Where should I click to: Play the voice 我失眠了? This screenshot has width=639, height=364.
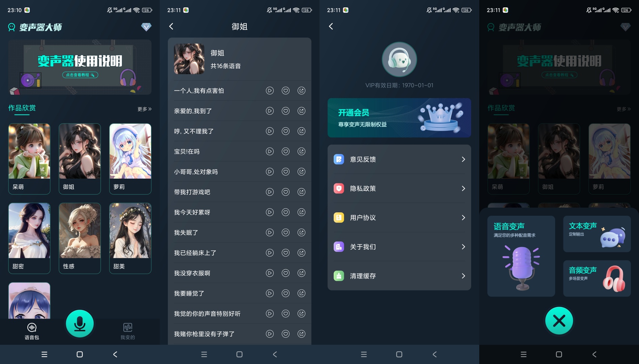click(270, 232)
